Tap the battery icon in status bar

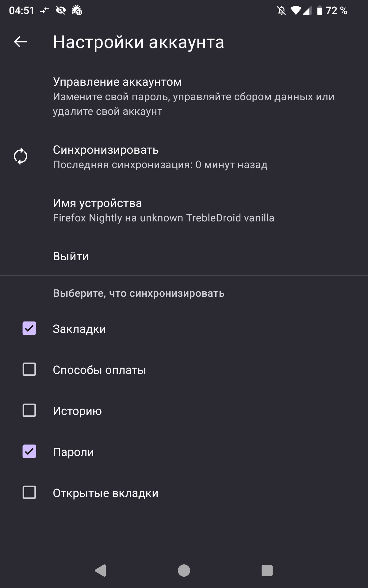[320, 11]
